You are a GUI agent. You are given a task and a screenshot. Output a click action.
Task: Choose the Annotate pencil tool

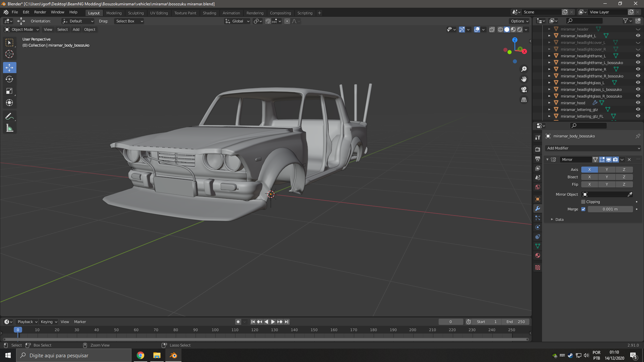click(x=9, y=116)
